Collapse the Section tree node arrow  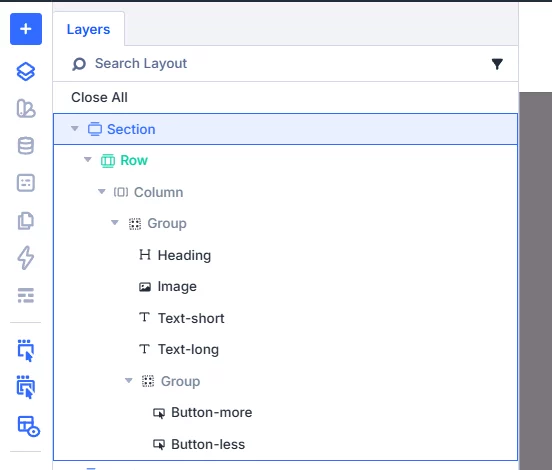(75, 129)
